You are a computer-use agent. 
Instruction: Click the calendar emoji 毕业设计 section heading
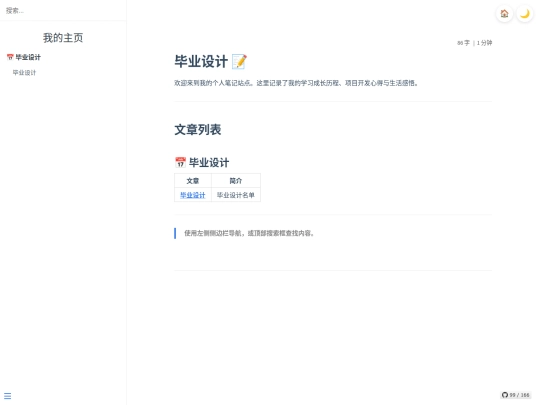[202, 162]
